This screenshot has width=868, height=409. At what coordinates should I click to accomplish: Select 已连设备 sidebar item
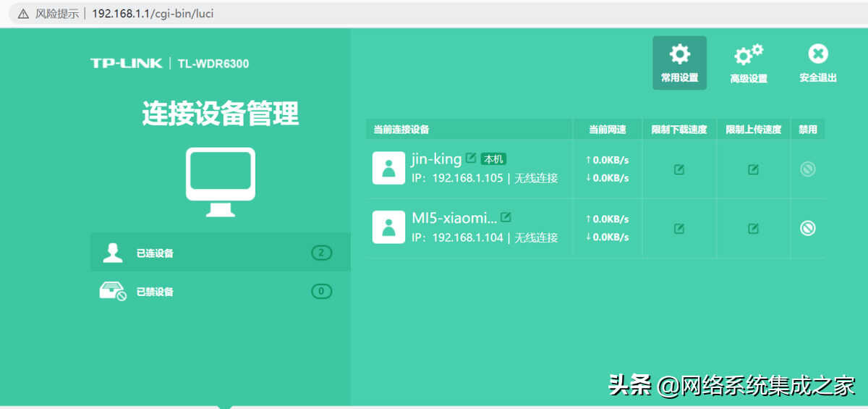220,253
